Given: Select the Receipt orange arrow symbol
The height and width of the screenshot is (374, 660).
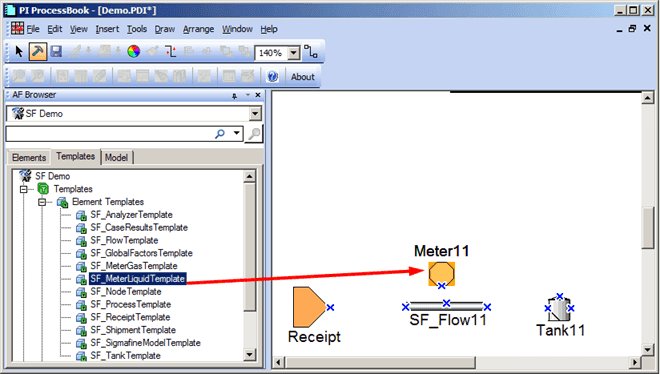Looking at the screenshot, I should coord(309,307).
